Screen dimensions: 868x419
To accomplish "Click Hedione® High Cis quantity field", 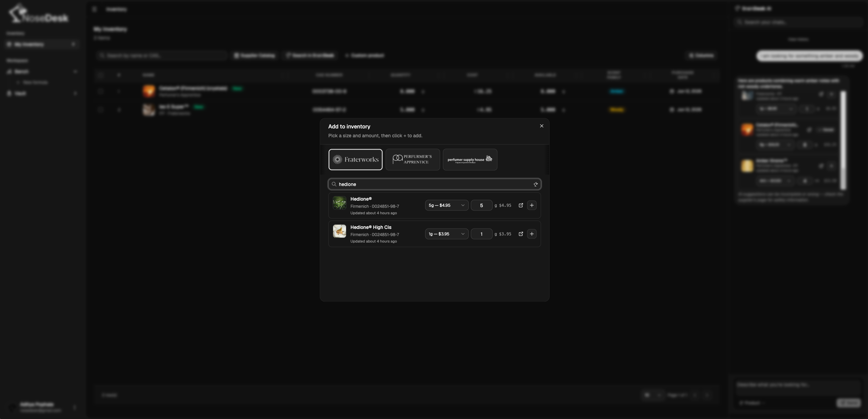I will (481, 234).
